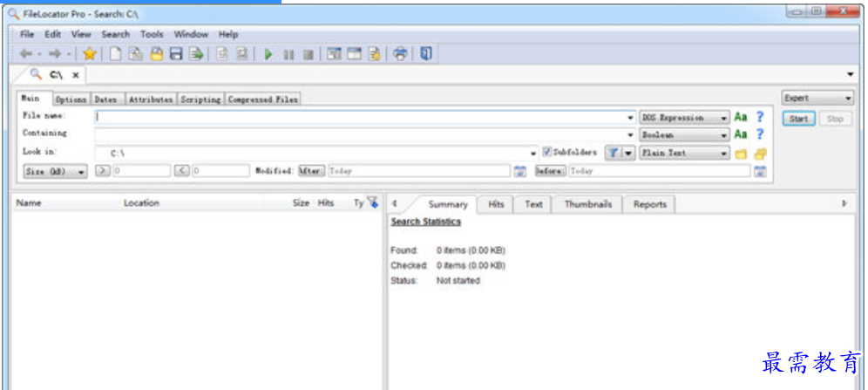Click the back arrow in the toolbar
The width and height of the screenshot is (868, 390).
[x=26, y=54]
